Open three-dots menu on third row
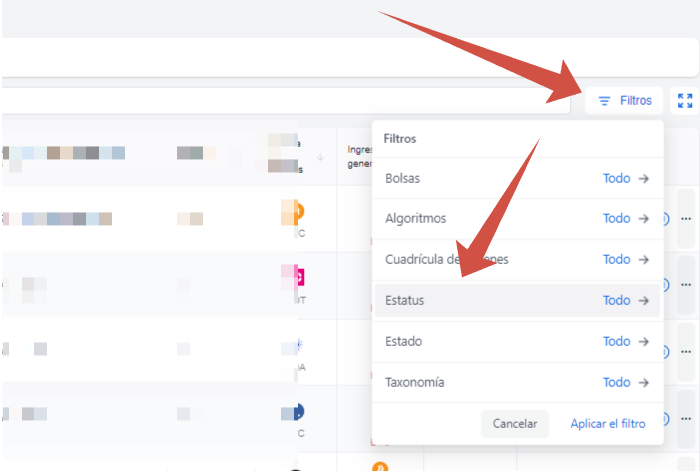This screenshot has width=700, height=471. 686,352
